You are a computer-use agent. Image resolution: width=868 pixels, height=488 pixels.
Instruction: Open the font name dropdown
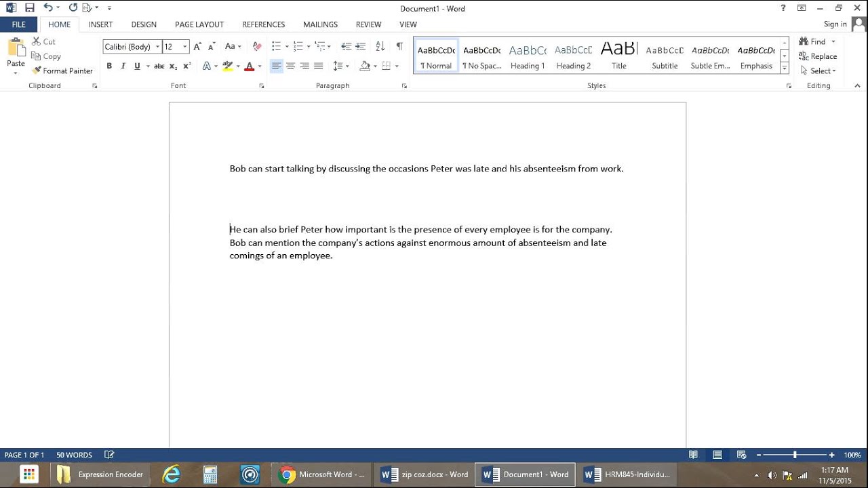pyautogui.click(x=157, y=47)
